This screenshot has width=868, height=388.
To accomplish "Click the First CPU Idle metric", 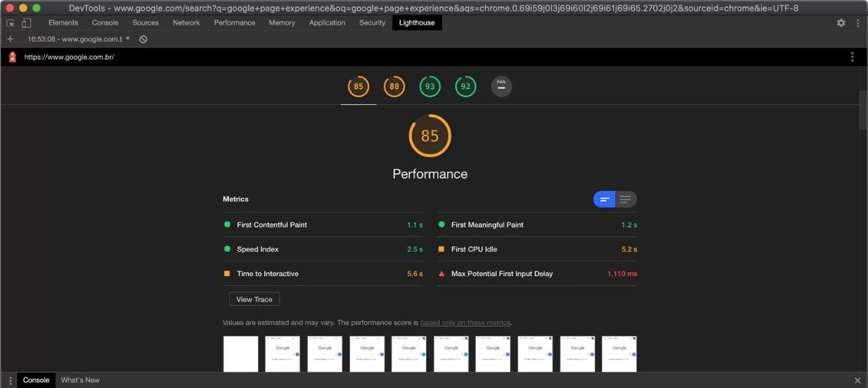I will point(537,249).
